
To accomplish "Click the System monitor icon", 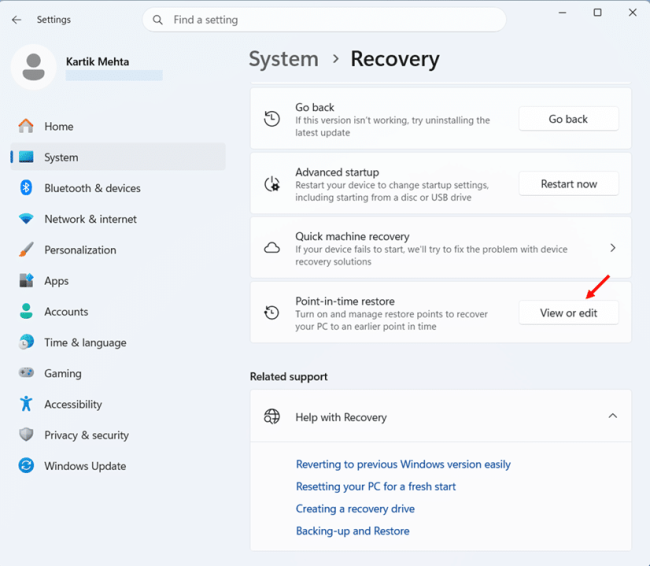I will (x=26, y=157).
